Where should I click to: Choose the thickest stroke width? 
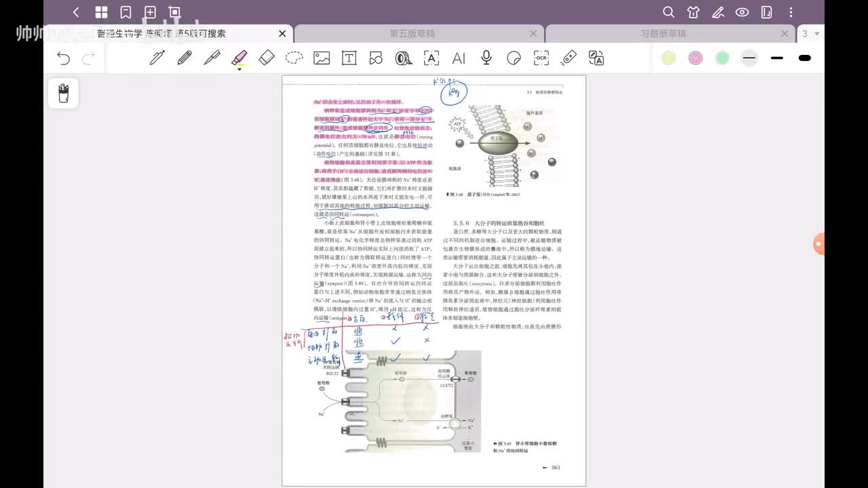tap(805, 58)
